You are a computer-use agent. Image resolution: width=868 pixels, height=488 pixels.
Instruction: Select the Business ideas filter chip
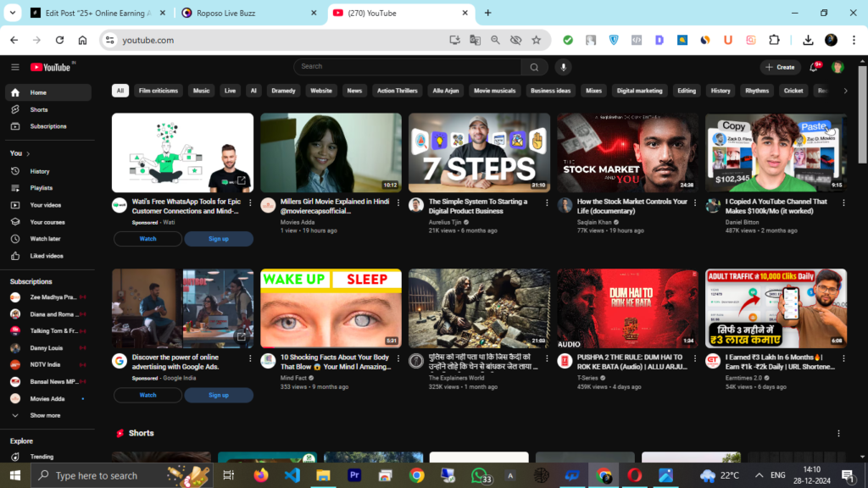tap(551, 91)
